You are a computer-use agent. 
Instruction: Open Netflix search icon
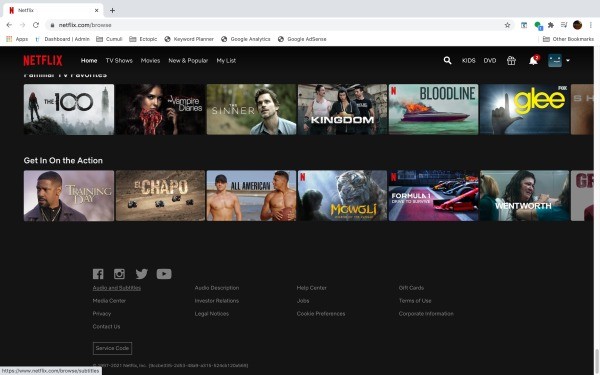(447, 60)
